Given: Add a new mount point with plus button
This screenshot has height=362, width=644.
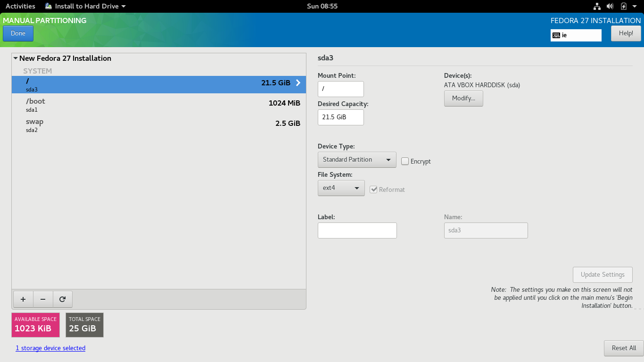Looking at the screenshot, I should 23,299.
